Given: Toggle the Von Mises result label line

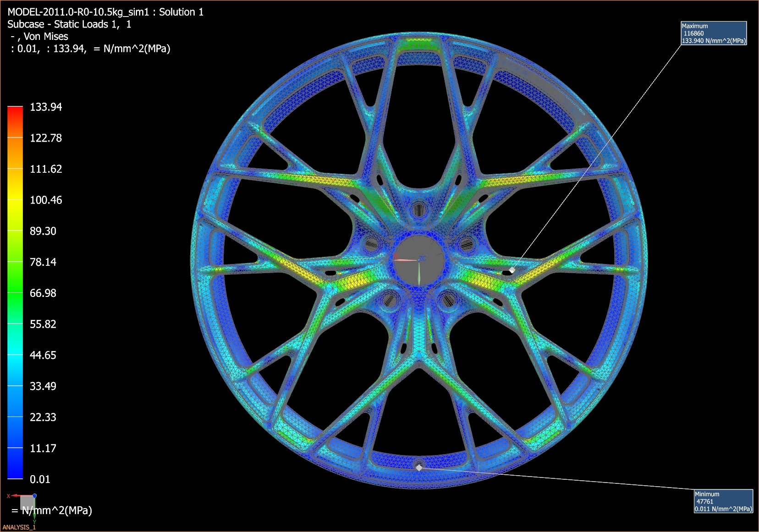Looking at the screenshot, I should 39,36.
